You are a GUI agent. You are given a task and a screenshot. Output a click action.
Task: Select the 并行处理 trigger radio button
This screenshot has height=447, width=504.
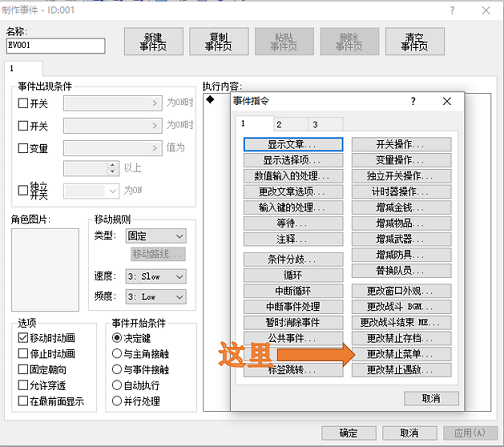pos(117,401)
